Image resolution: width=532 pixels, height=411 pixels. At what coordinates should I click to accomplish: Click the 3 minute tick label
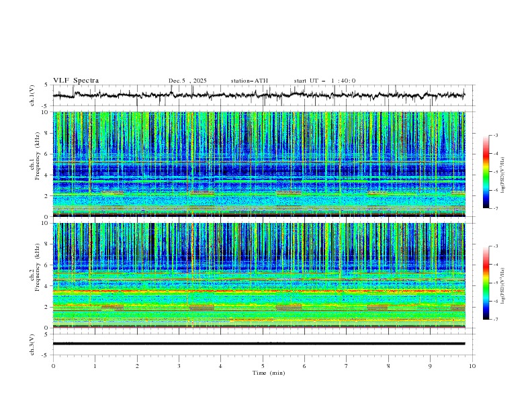pos(179,365)
